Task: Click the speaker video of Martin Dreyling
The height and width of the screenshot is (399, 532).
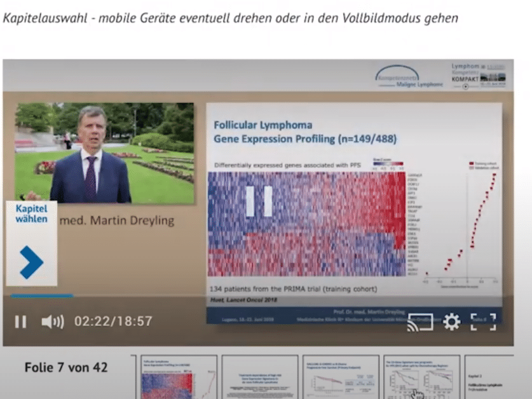Action: click(104, 153)
